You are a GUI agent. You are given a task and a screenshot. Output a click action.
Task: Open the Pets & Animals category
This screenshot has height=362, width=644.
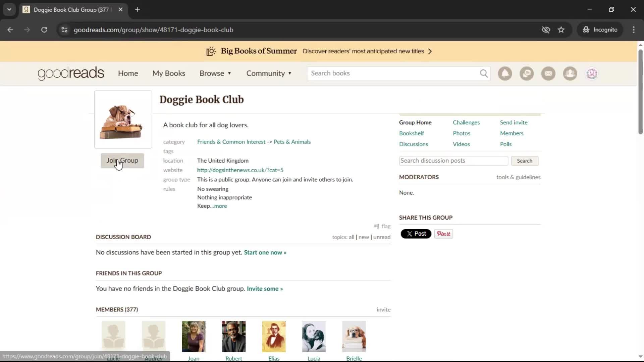(292, 142)
